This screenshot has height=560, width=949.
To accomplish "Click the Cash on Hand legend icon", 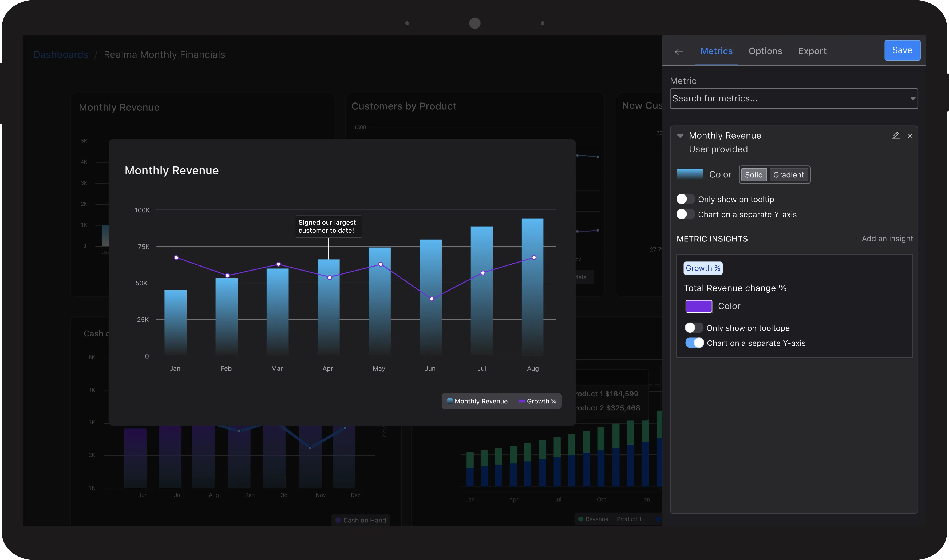I will 338,520.
